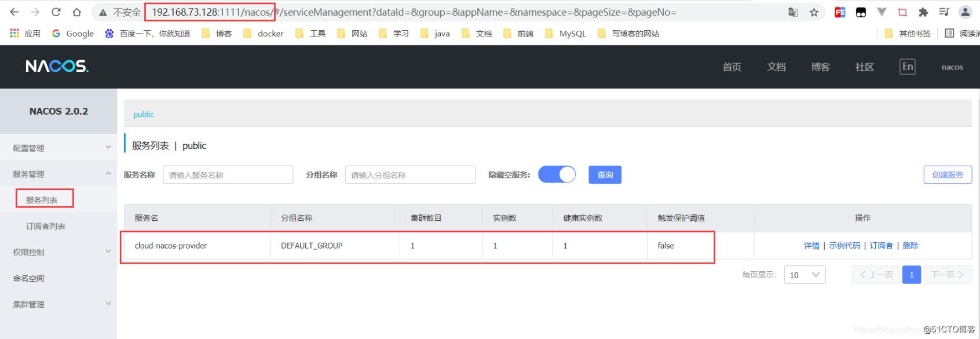Open the page size dropdown showing 10
The width and height of the screenshot is (980, 339).
[x=805, y=275]
